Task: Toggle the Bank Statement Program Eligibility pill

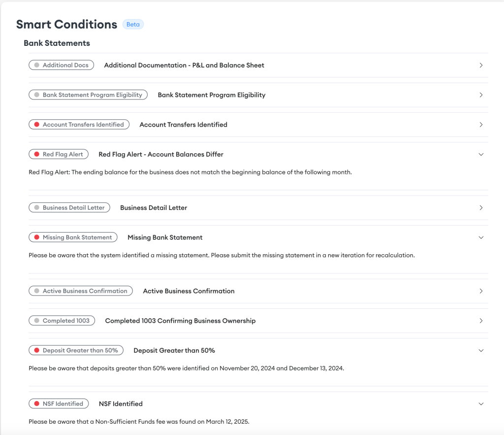Action: pos(88,95)
